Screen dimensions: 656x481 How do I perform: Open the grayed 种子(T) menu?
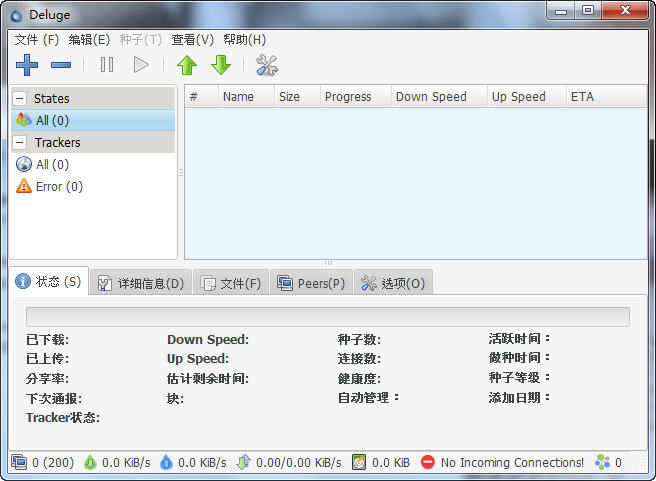tap(141, 40)
